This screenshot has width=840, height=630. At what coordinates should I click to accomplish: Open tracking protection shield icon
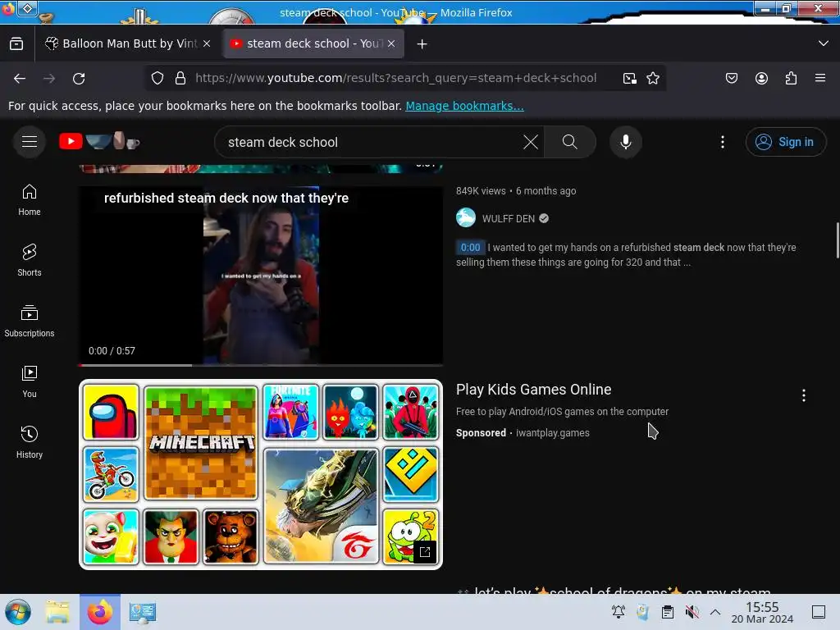pos(157,78)
